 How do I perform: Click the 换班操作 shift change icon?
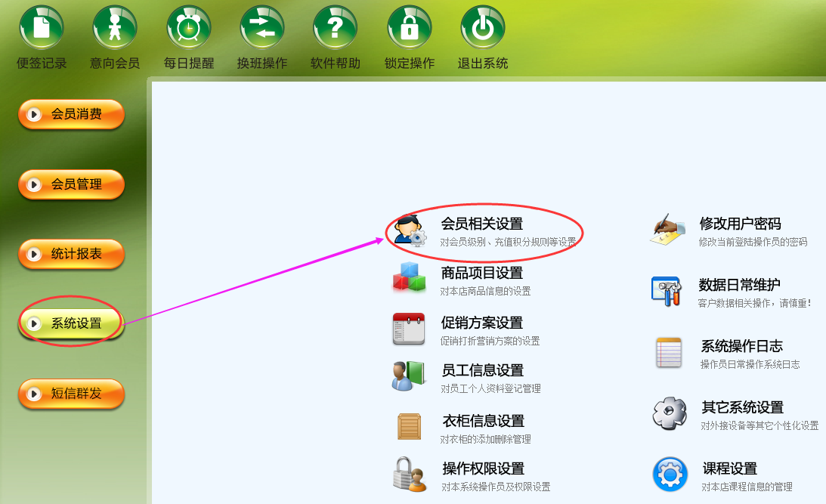click(261, 27)
